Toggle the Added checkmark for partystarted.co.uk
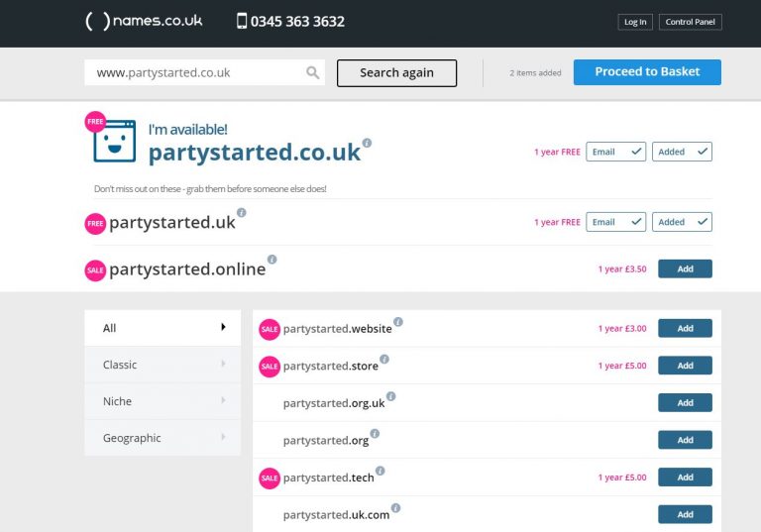Viewport: 761px width, 532px height. [682, 152]
